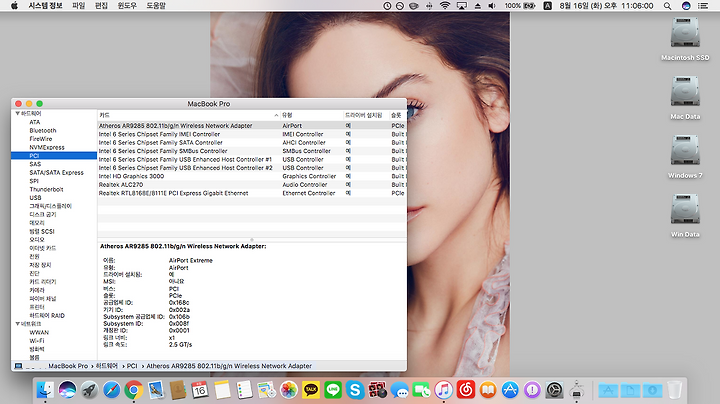Viewport: 720px width, 404px height.
Task: Collapse the 네트워크 disclosure triangle
Action: click(x=17, y=324)
